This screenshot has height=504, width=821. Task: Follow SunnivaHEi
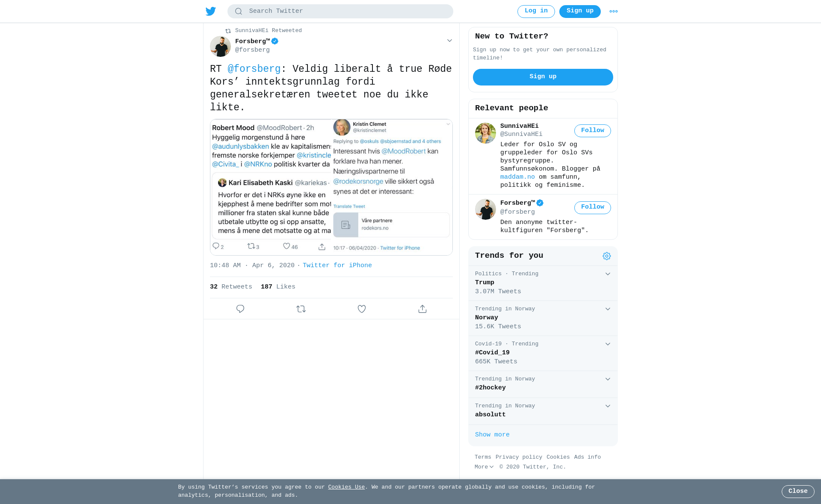(x=593, y=131)
